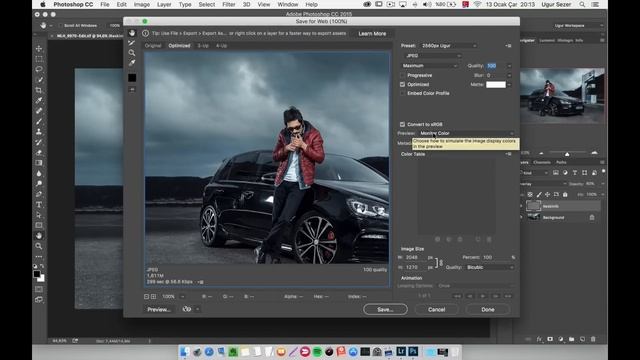The width and height of the screenshot is (640, 360).
Task: Open Lightroom from the Dock
Action: point(401,351)
